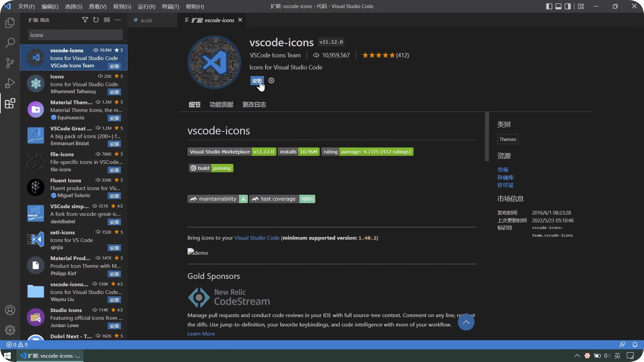This screenshot has height=362, width=644.
Task: Clear the extension search results
Action: click(x=107, y=20)
